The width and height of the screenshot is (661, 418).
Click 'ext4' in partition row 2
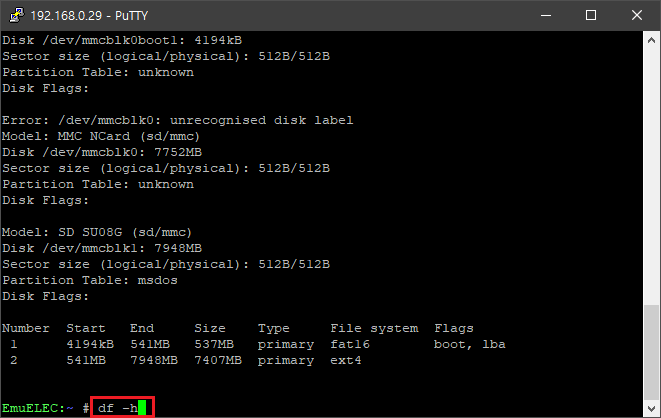coord(346,361)
